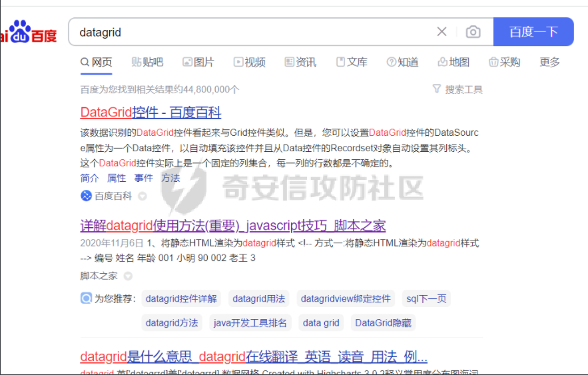Screen dimensions: 588x375
Task: Click the 百度百科 source name
Action: tap(113, 196)
